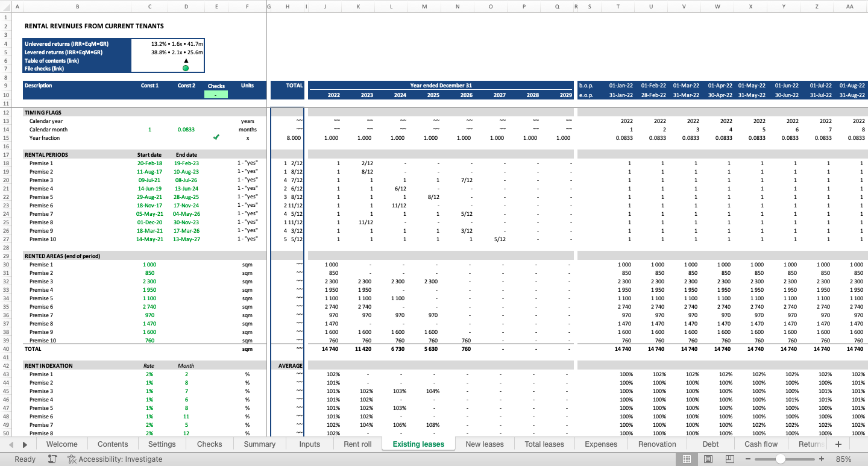Select the green Checks status cell
The width and height of the screenshot is (868, 466).
pyautogui.click(x=216, y=95)
